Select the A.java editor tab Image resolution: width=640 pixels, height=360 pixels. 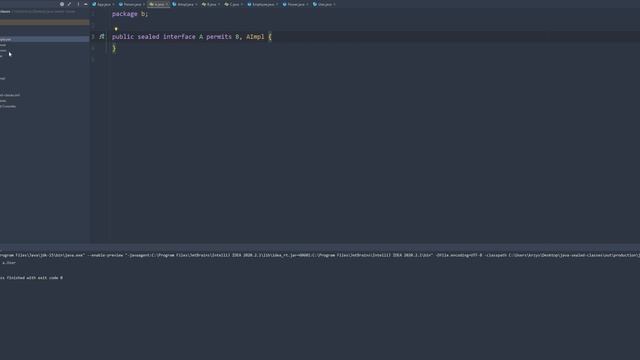[x=158, y=4]
